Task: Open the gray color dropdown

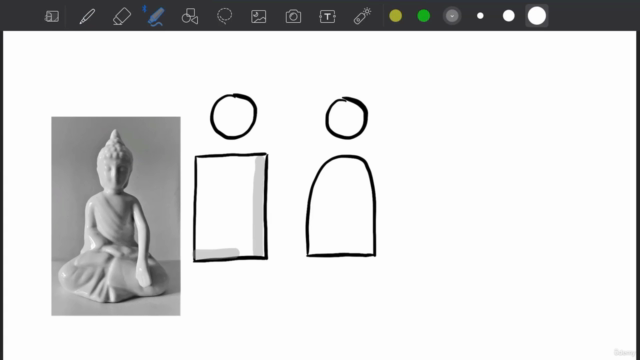Action: pos(452,16)
